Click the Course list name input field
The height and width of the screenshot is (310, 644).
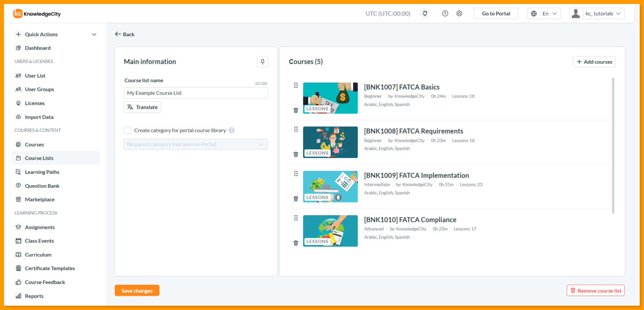click(196, 93)
